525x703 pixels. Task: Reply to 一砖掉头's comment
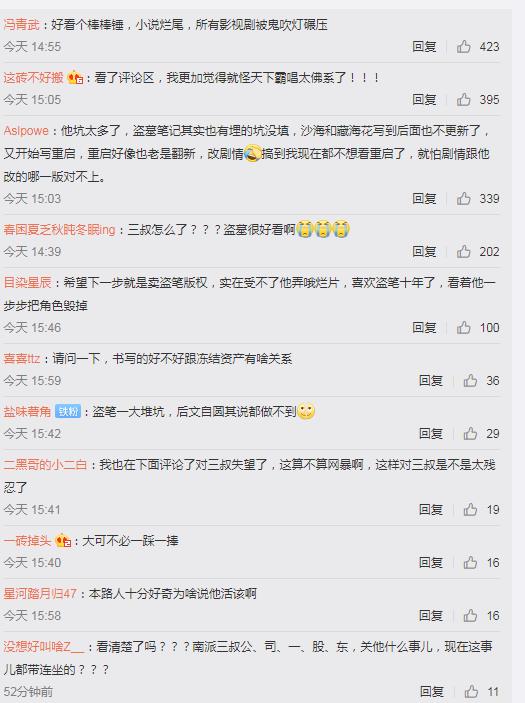point(430,562)
